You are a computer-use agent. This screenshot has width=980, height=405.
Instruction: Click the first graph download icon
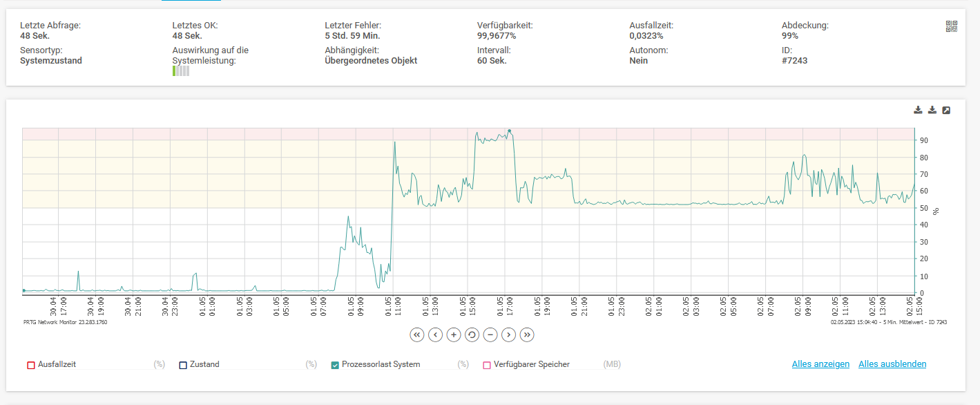click(x=918, y=110)
